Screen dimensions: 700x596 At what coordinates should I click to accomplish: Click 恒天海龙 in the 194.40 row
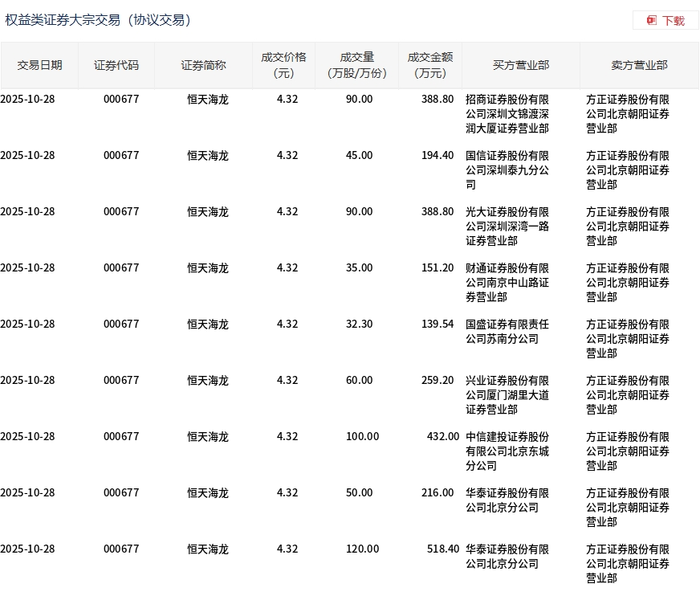click(208, 156)
